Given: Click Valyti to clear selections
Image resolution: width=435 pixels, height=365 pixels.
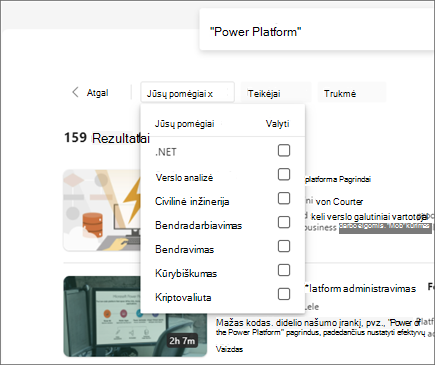Looking at the screenshot, I should click(x=277, y=124).
